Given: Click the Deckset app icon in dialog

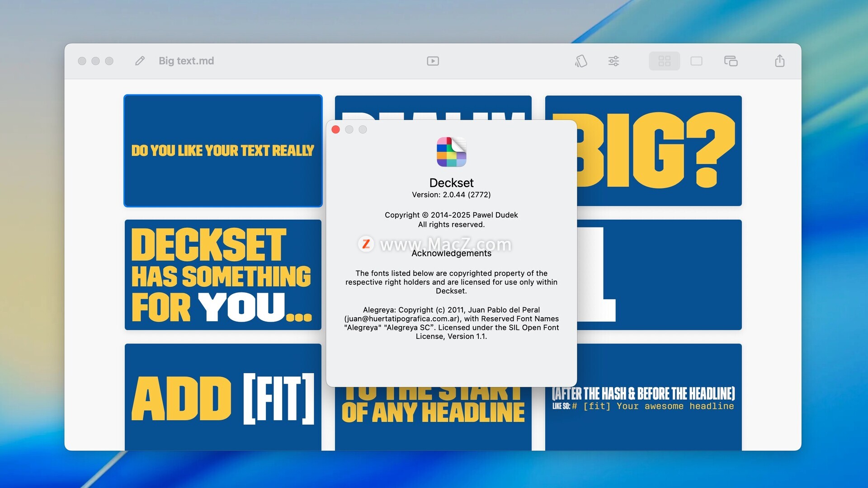Looking at the screenshot, I should (x=451, y=152).
